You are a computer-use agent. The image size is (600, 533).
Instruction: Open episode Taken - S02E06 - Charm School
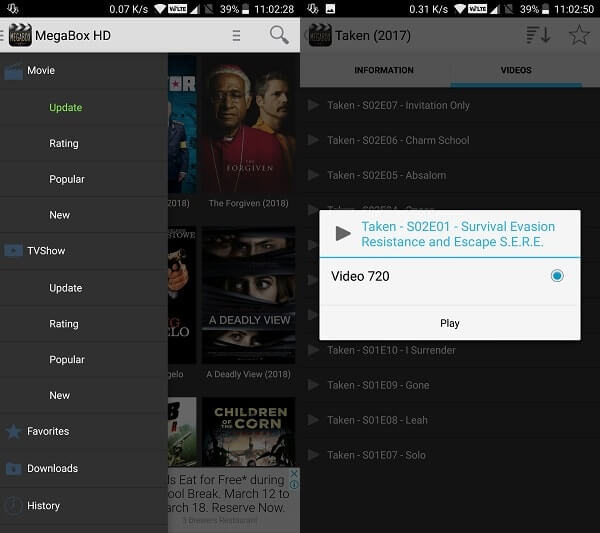[450, 140]
